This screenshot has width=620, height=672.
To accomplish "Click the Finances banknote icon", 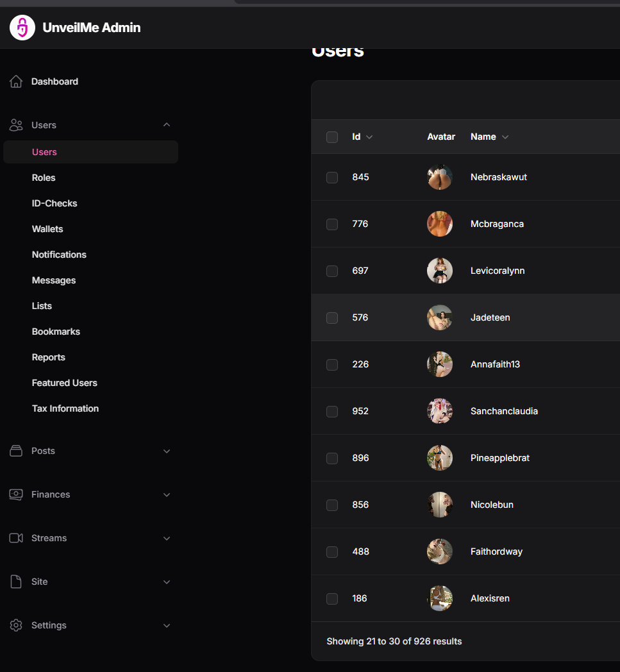I will click(x=16, y=494).
